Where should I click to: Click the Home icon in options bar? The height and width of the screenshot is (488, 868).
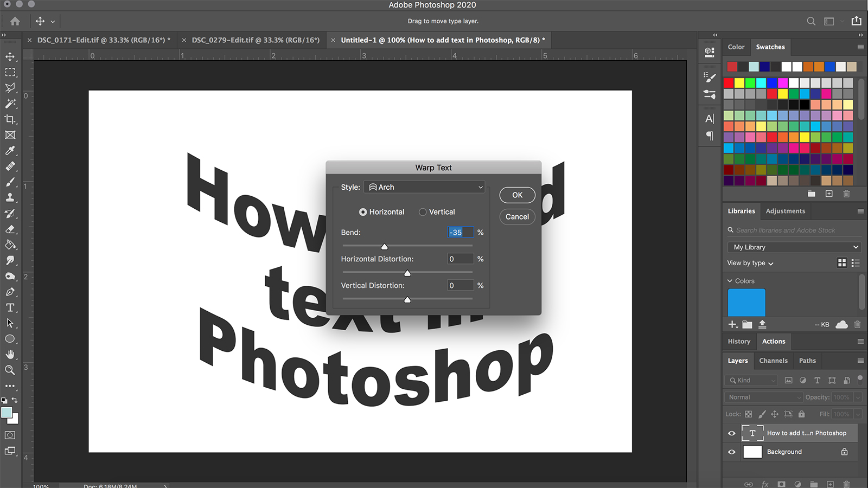[15, 21]
